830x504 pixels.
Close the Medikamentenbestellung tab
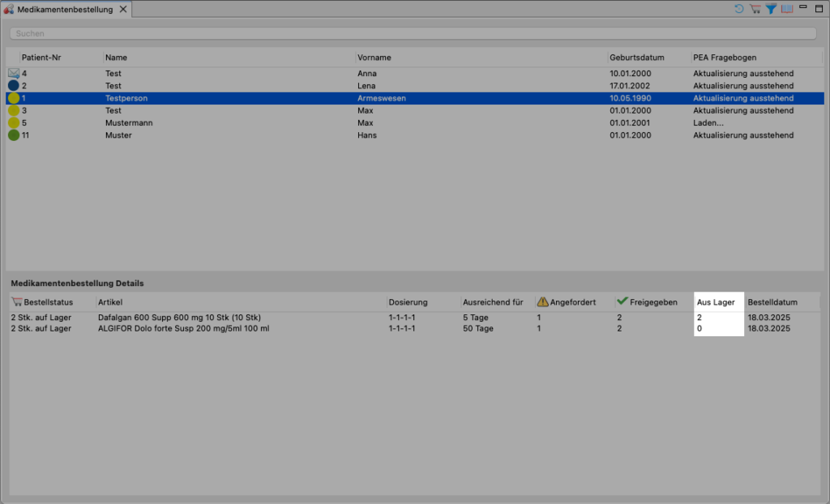click(x=123, y=10)
